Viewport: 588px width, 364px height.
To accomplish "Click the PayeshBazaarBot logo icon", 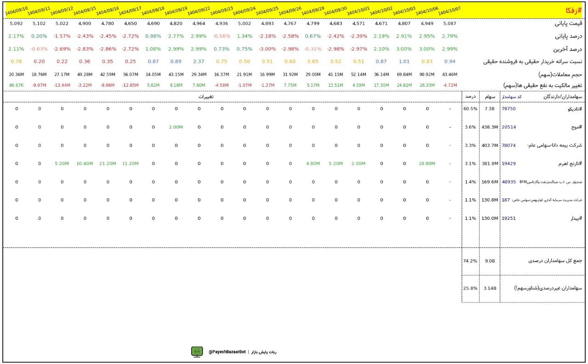I will click(x=197, y=352).
